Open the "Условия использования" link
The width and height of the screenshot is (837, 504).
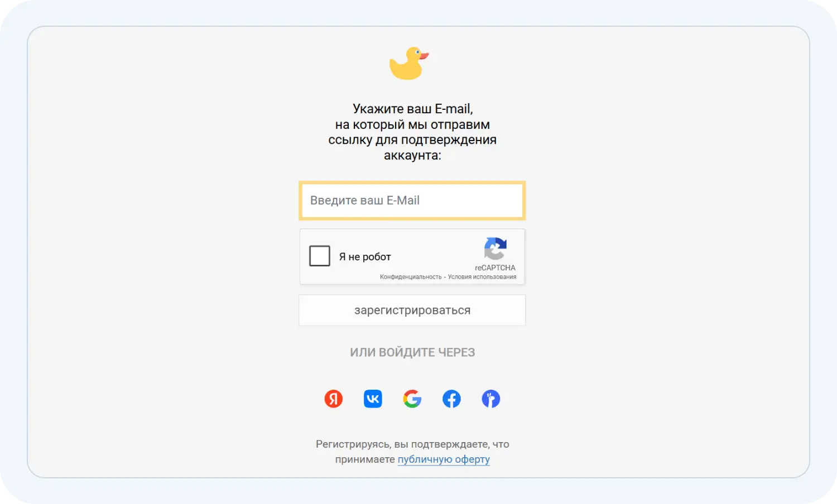[483, 276]
